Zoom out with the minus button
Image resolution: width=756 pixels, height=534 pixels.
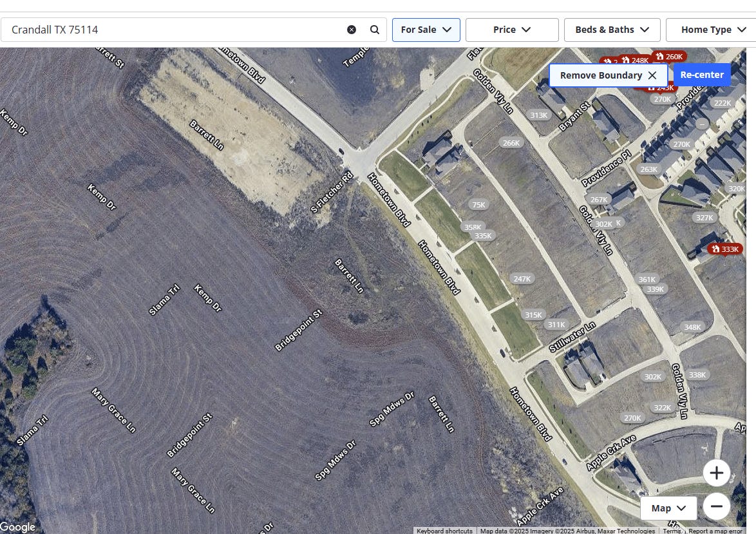click(x=717, y=506)
